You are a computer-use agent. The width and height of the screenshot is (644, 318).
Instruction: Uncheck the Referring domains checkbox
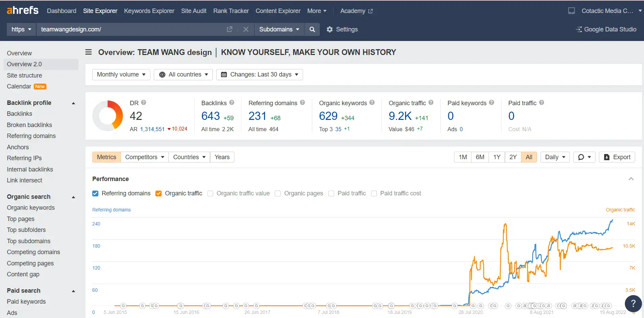pyautogui.click(x=95, y=193)
